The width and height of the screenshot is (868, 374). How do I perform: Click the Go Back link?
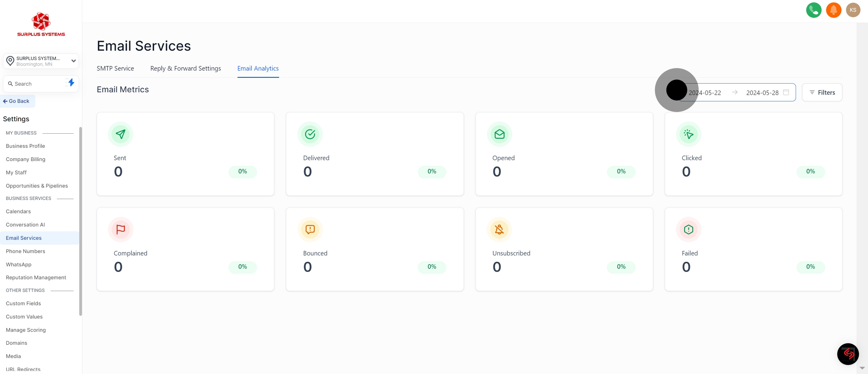click(17, 101)
